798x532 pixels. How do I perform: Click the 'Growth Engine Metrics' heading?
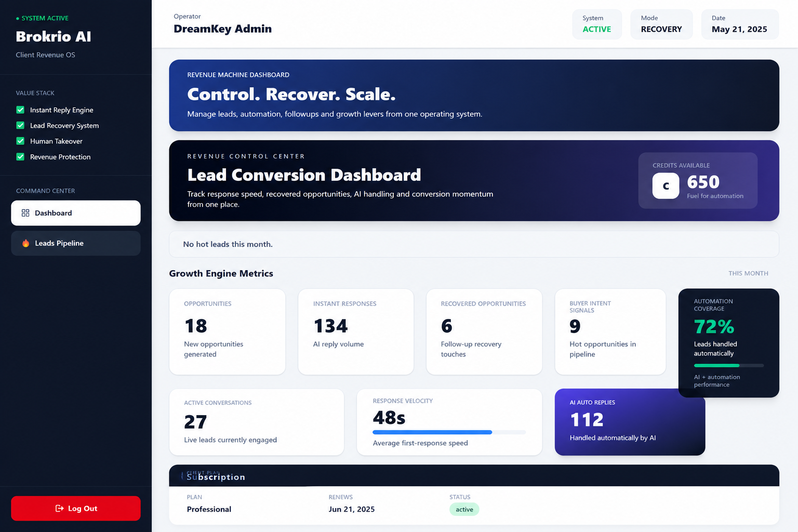[x=221, y=273]
